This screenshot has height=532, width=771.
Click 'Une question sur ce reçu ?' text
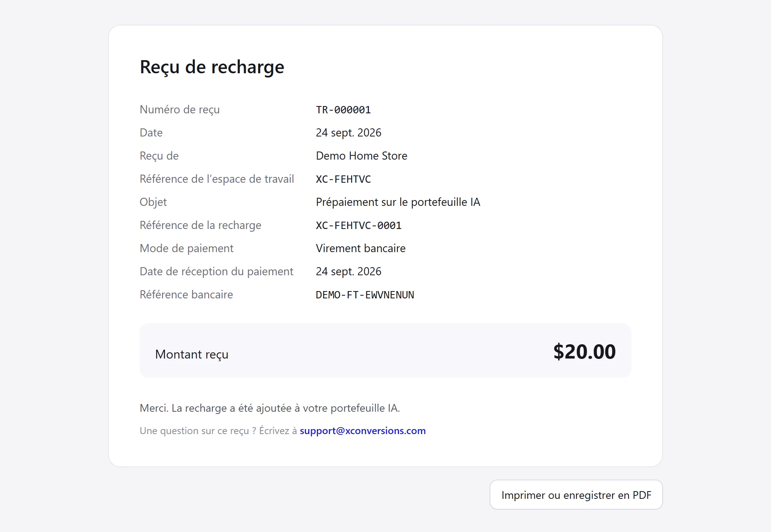[198, 431]
